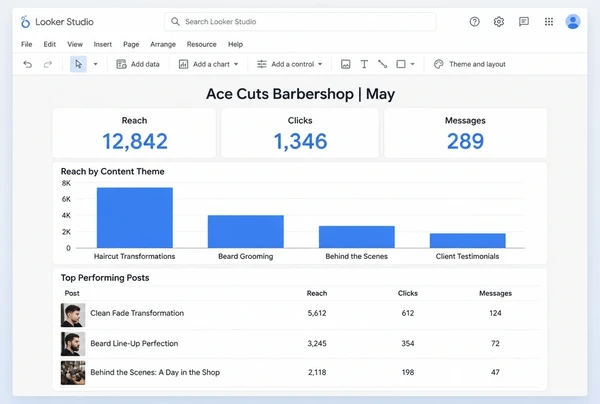Sort by the Reach column header

[x=317, y=293]
